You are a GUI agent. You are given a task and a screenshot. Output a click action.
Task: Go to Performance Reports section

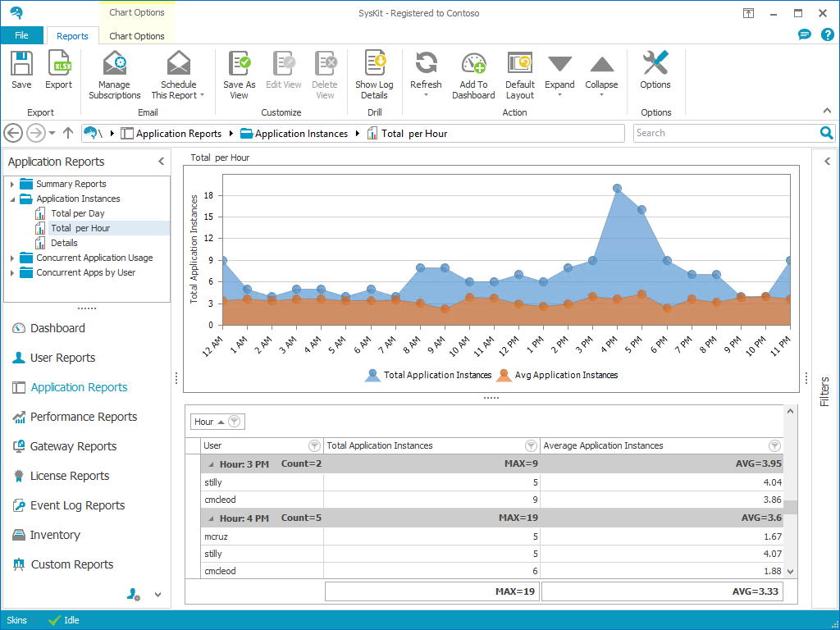(x=84, y=417)
